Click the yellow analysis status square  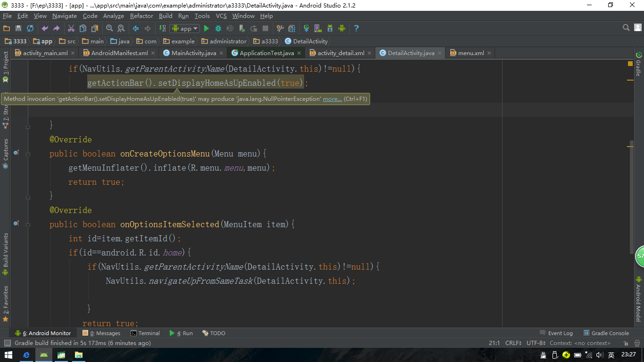[630, 64]
